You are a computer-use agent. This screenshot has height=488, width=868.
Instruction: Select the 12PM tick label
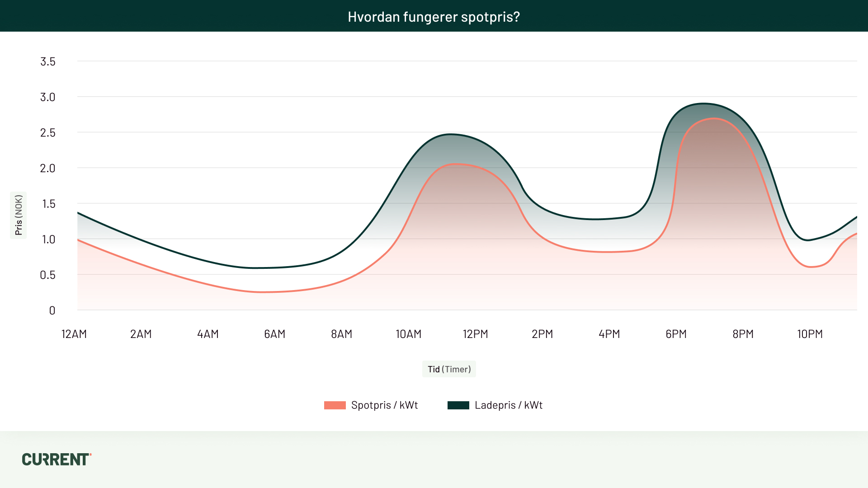click(476, 334)
